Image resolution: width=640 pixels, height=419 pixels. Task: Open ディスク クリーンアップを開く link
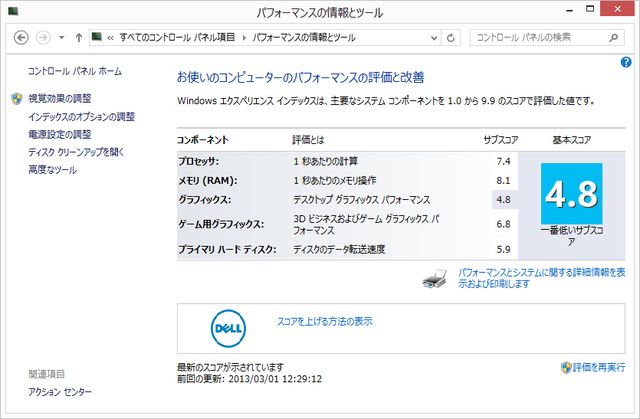[x=76, y=152]
